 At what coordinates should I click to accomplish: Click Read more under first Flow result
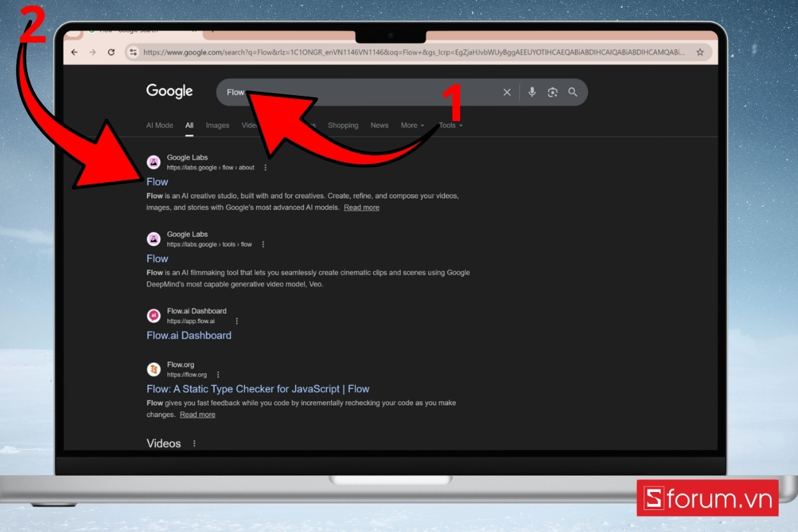point(361,207)
